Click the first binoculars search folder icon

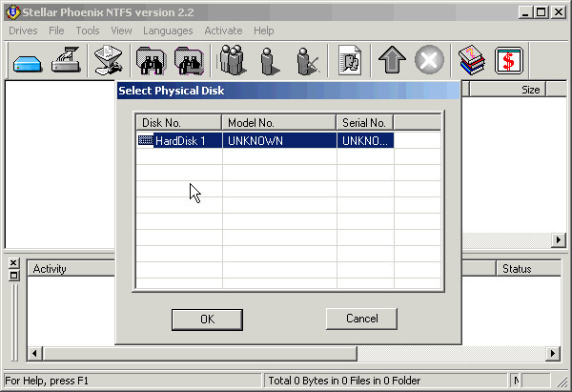(x=151, y=61)
